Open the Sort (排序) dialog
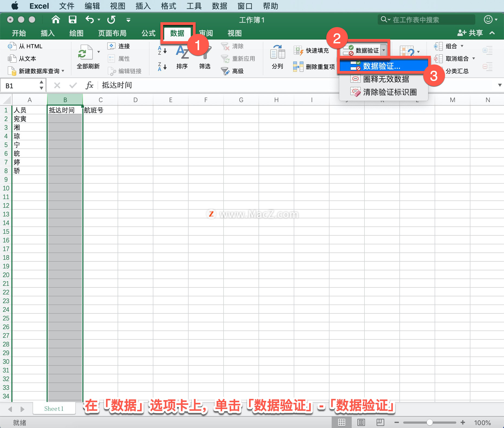 coord(182,57)
